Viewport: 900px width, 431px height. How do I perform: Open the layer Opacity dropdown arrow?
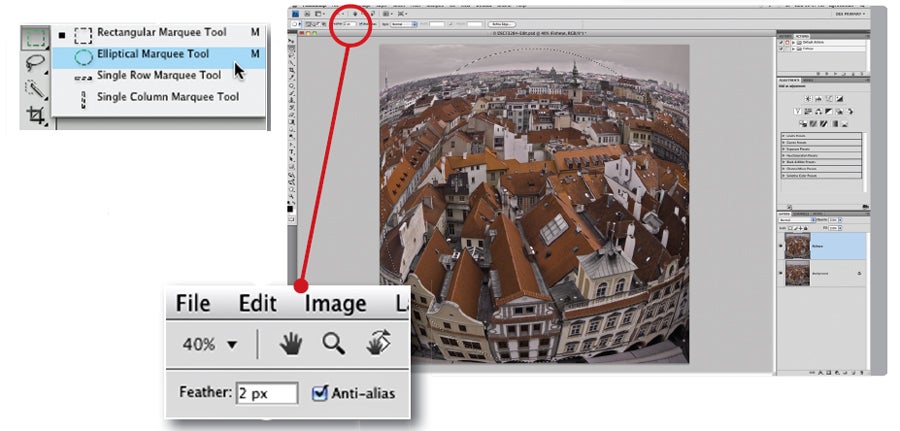coord(840,220)
